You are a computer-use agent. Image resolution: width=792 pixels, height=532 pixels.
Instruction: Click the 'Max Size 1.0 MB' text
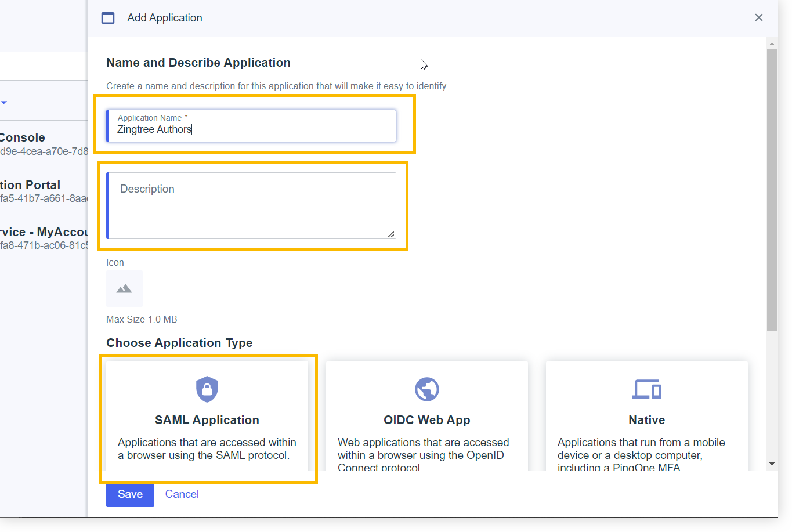pyautogui.click(x=142, y=320)
